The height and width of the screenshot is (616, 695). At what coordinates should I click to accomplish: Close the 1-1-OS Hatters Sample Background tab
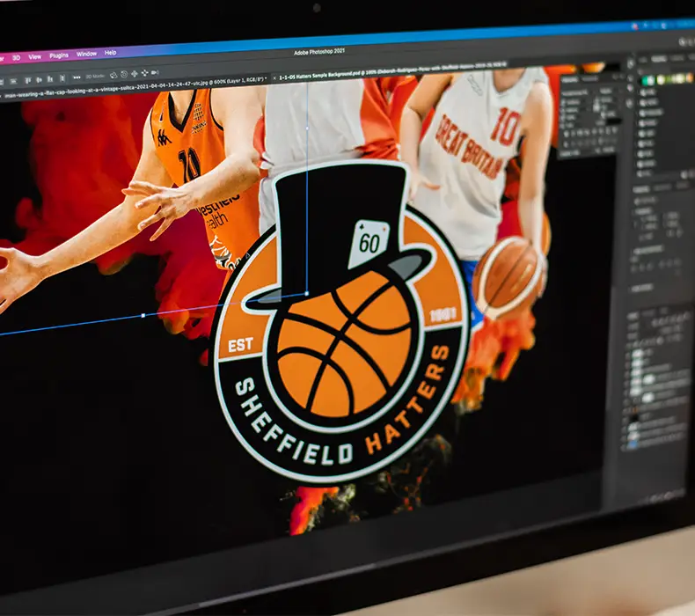(274, 77)
